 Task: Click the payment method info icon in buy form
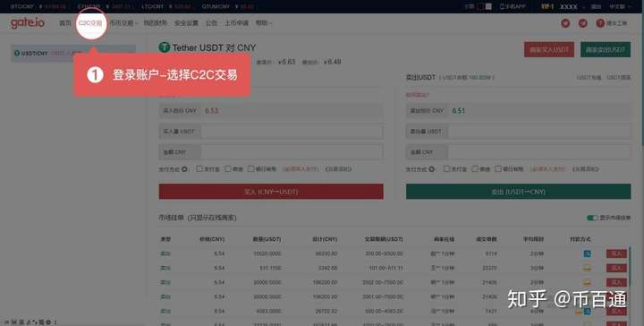point(184,169)
